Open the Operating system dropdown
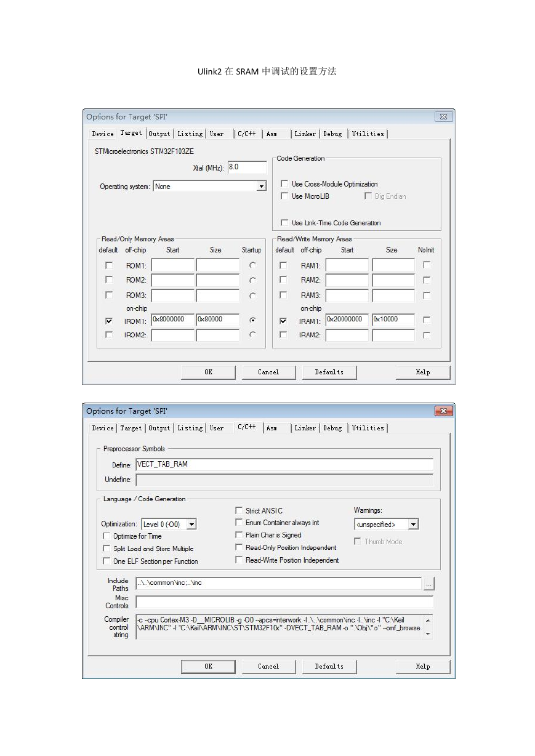The image size is (535, 756). [x=261, y=186]
